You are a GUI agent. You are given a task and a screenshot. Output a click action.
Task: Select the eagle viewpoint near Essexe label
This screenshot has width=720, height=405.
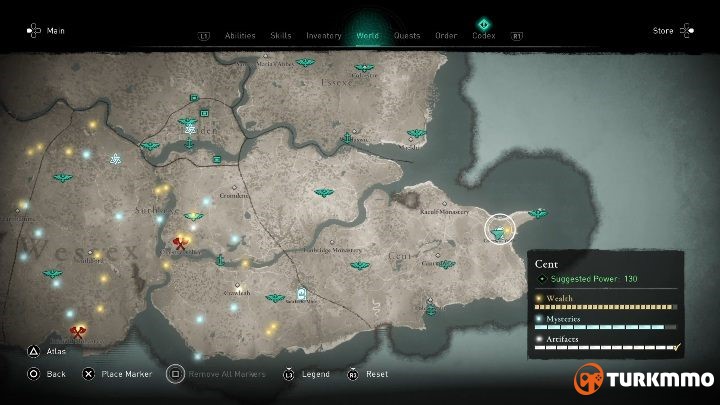tap(364, 68)
